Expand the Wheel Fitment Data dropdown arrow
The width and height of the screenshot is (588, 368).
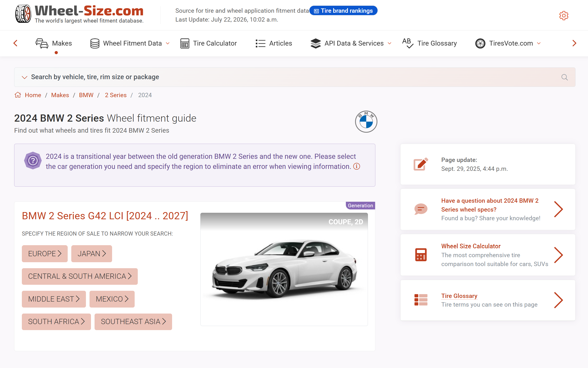tap(168, 43)
